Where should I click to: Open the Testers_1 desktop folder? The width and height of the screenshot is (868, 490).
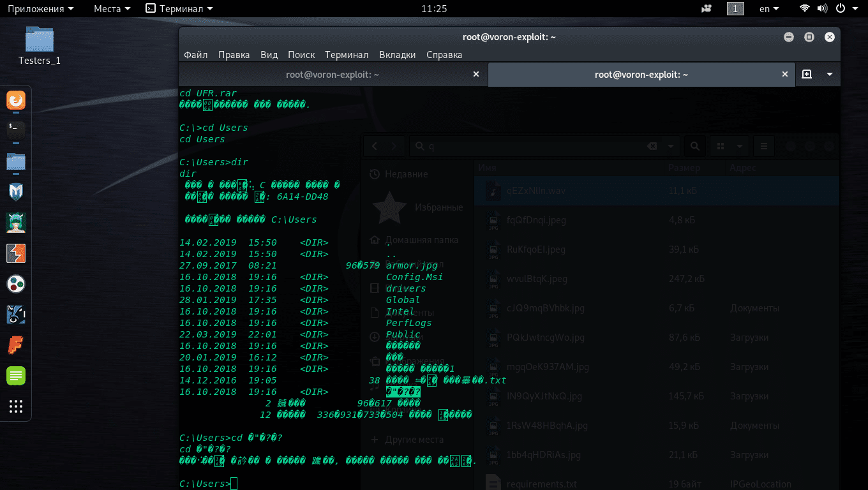click(x=40, y=46)
